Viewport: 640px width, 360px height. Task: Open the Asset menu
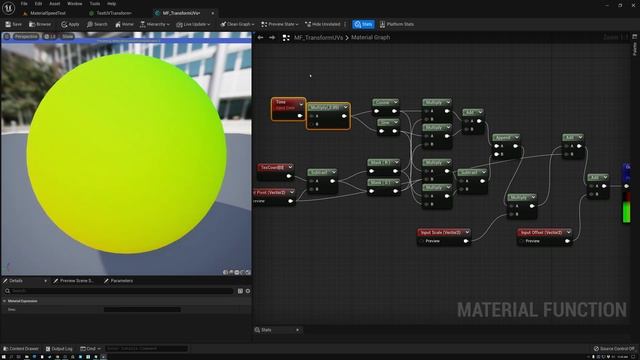55,4
